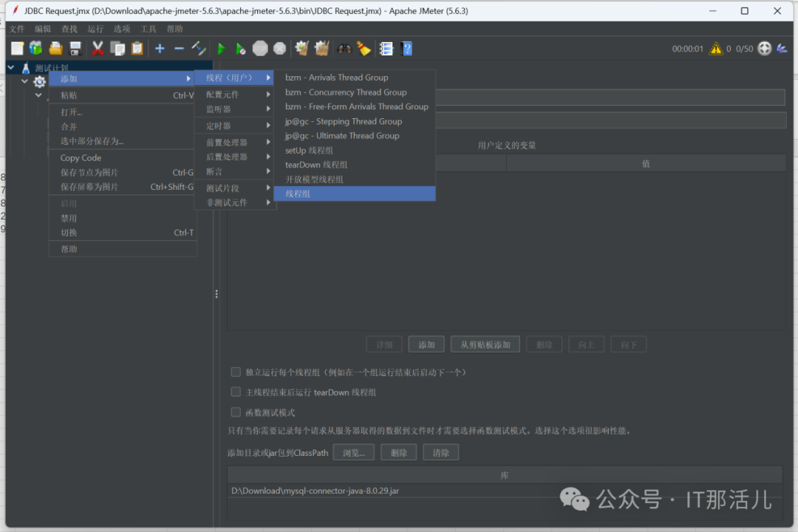Screen dimensions: 798x532
Task: Select 线程组 in the submenu
Action: 355,194
